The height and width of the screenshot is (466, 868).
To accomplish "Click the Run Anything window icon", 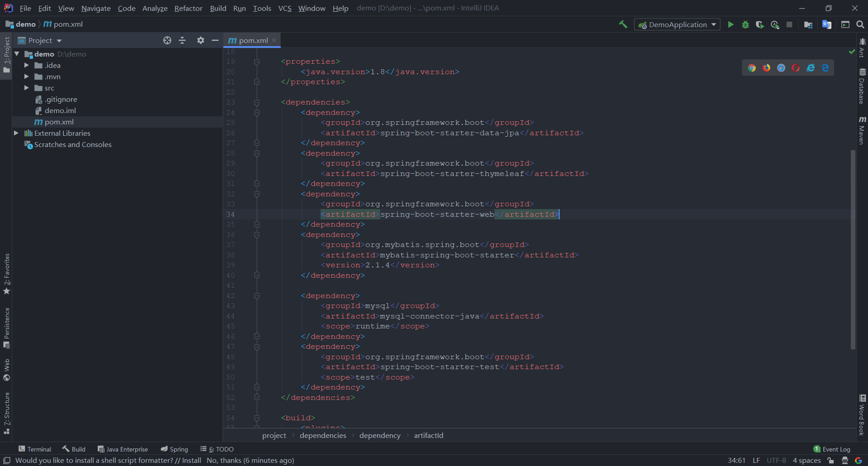I will 845,24.
